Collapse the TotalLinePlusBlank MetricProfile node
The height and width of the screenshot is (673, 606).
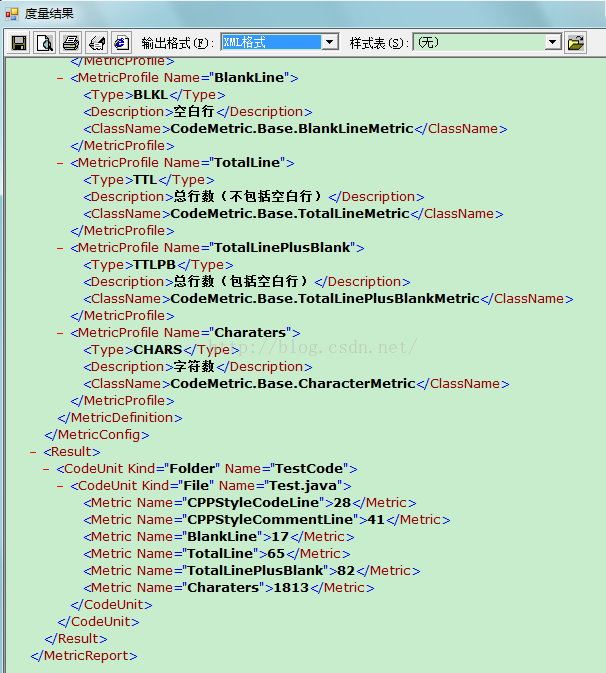click(x=62, y=247)
